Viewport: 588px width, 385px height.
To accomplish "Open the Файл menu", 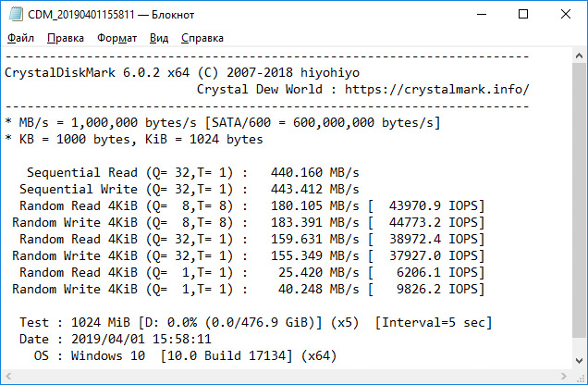I will pos(20,38).
